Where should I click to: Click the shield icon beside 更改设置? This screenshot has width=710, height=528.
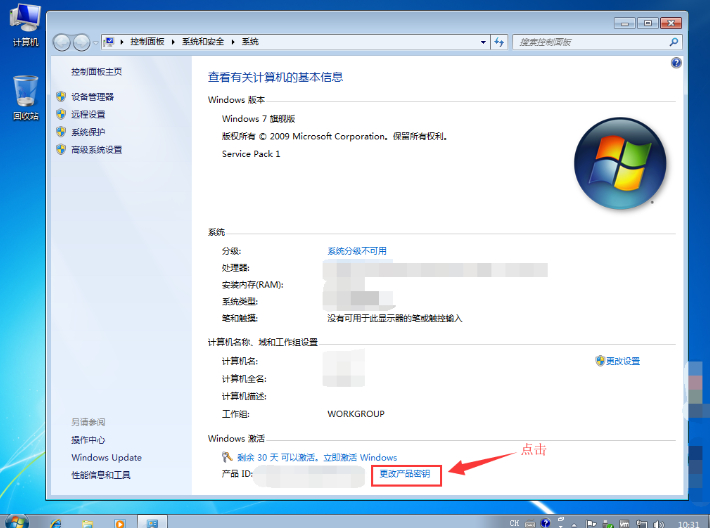tap(600, 361)
